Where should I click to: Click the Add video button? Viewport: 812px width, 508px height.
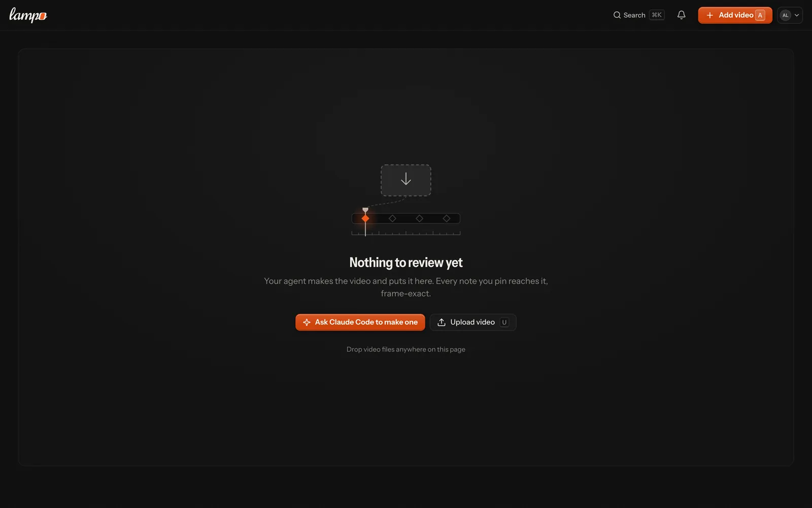point(735,15)
